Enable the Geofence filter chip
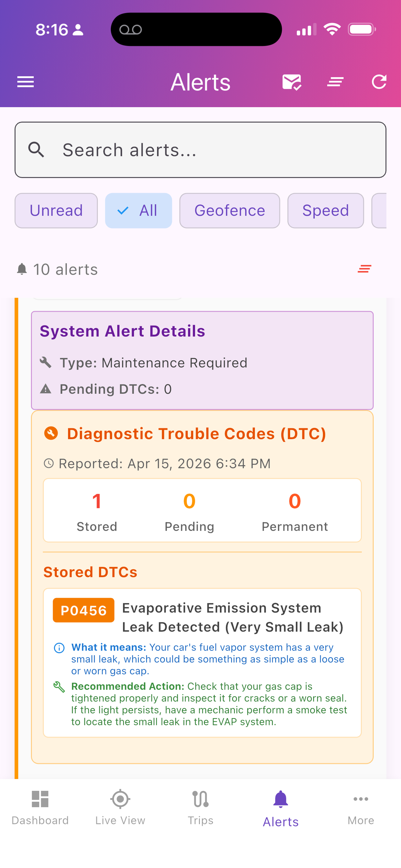The image size is (401, 868). 230,211
